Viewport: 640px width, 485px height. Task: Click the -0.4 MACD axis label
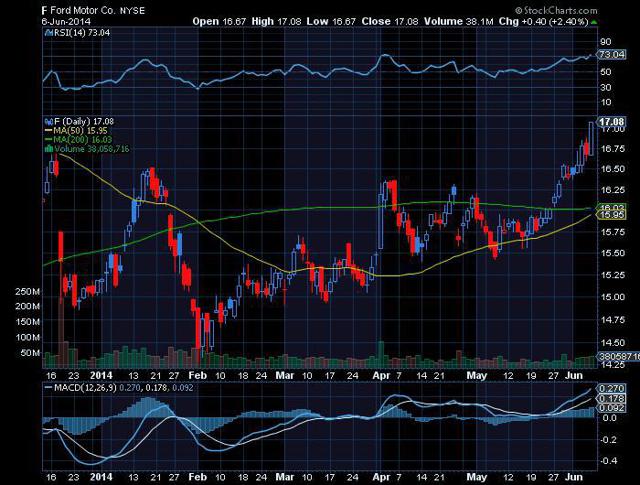pos(608,461)
